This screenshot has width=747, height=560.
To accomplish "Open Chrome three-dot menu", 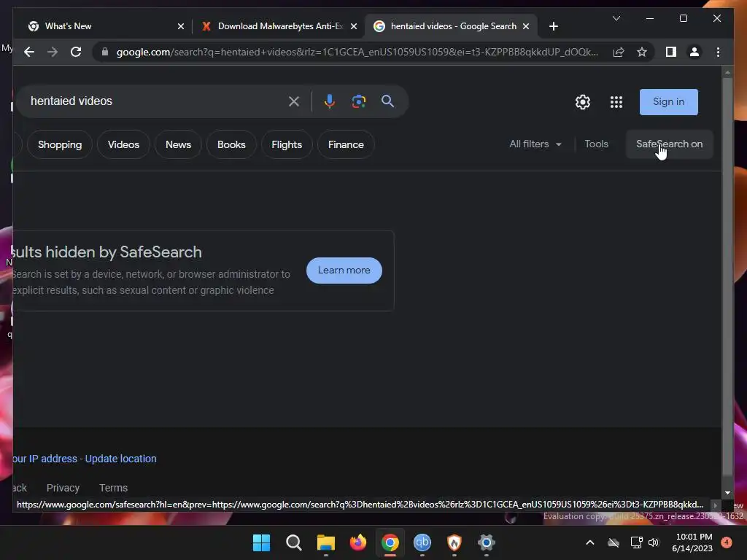I will pos(718,52).
